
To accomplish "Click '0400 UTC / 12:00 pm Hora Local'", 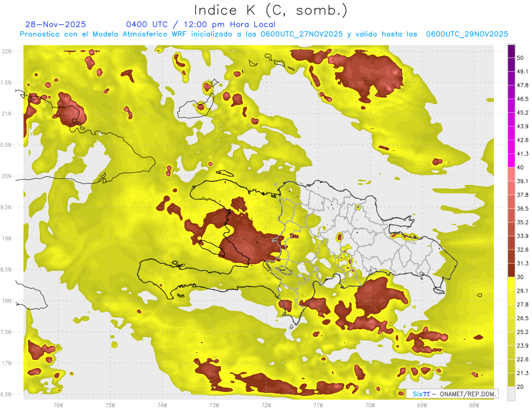I will (x=201, y=24).
